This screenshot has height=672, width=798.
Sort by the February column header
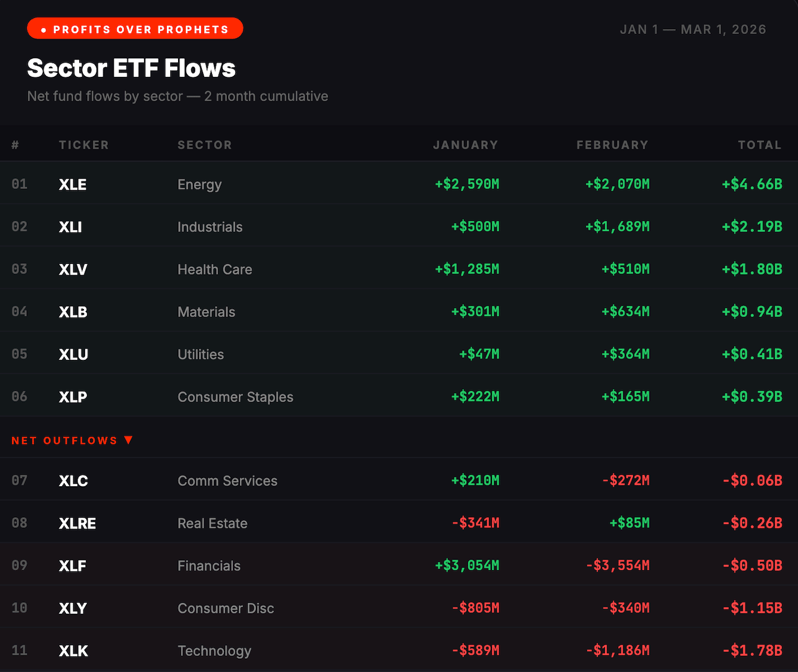[x=612, y=145]
